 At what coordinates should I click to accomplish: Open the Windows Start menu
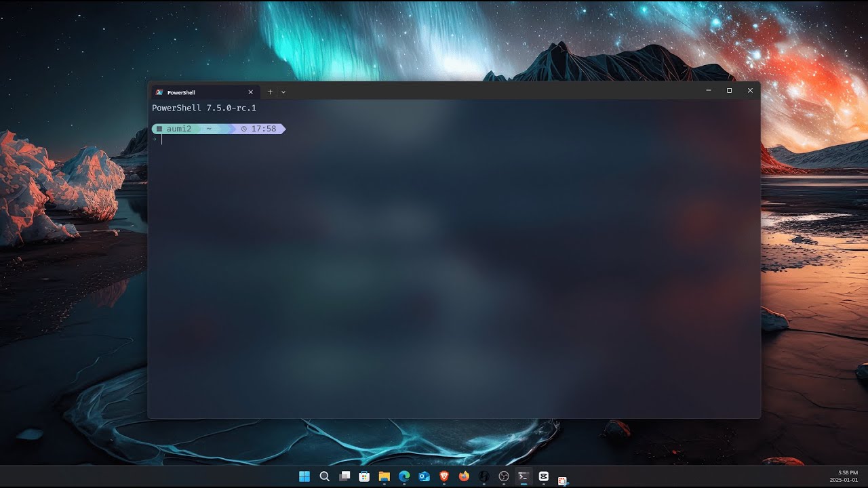(x=304, y=476)
